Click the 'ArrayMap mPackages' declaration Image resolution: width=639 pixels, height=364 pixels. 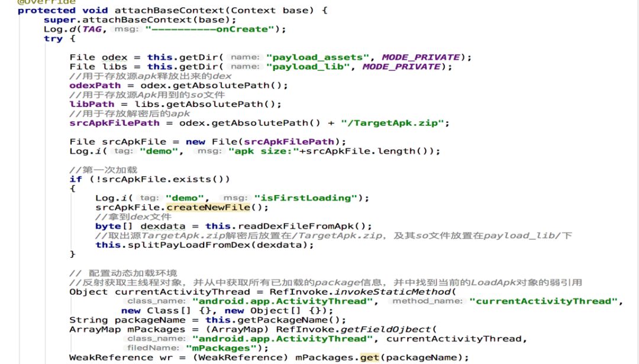tap(127, 329)
